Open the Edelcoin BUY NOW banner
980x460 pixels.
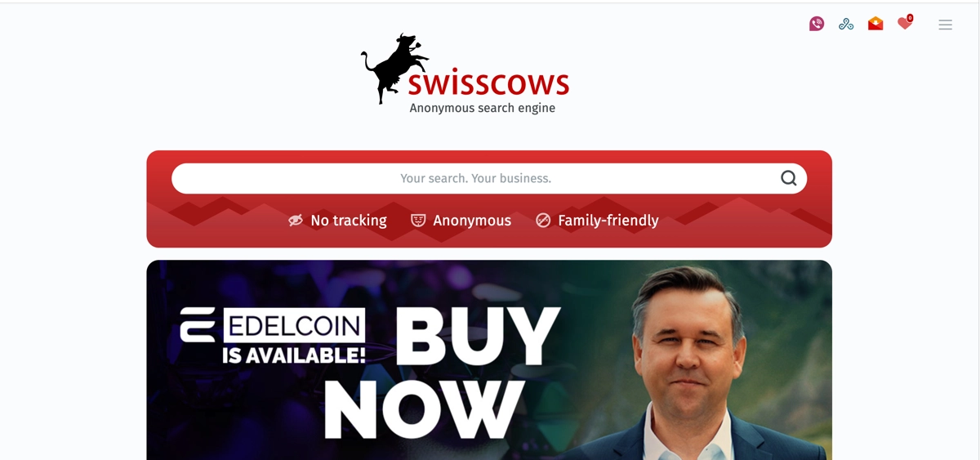pos(489,360)
